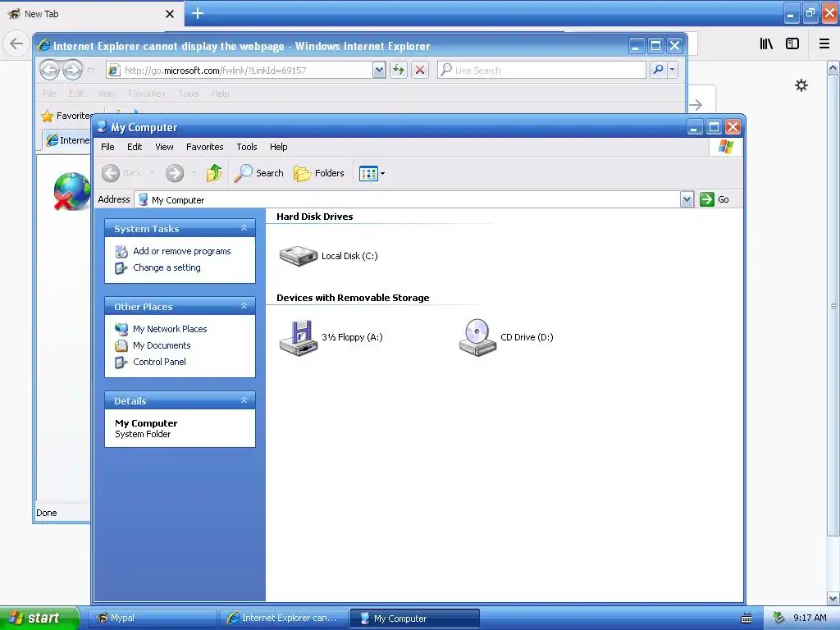The height and width of the screenshot is (630, 840).
Task: Open the View menu in My Computer
Action: [164, 147]
